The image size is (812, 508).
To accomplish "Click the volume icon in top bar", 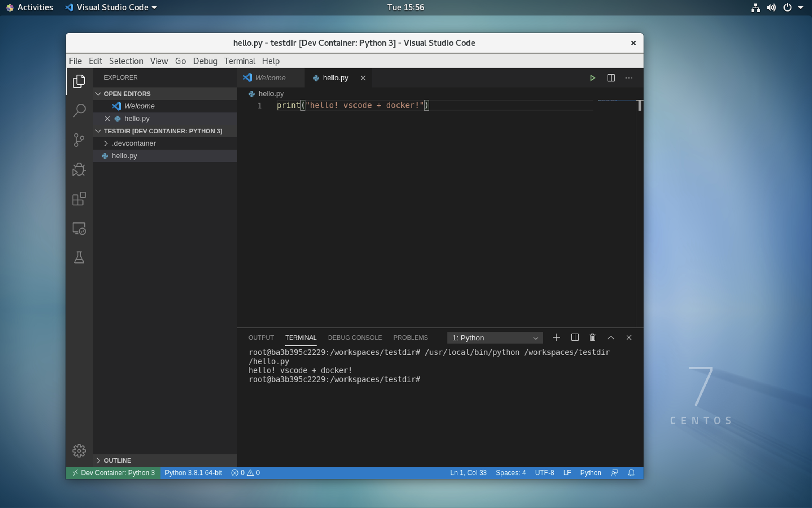I will click(771, 7).
